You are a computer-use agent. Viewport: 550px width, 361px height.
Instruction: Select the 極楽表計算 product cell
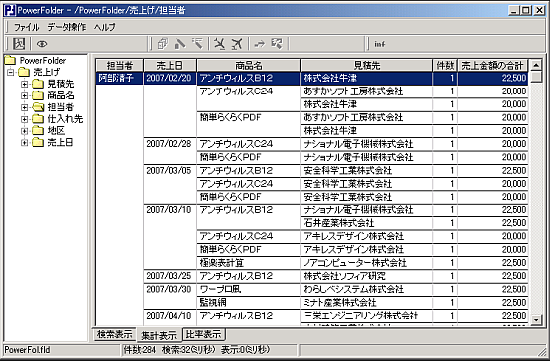(x=249, y=263)
